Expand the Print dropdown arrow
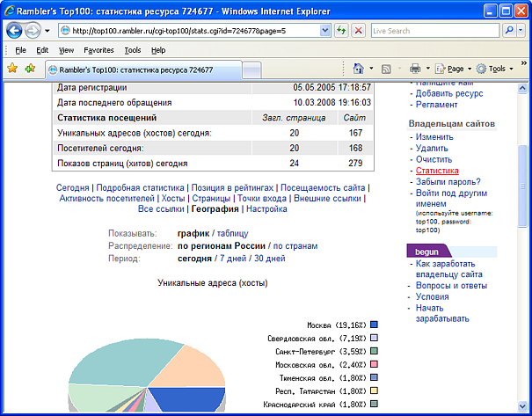The width and height of the screenshot is (532, 416). click(428, 69)
